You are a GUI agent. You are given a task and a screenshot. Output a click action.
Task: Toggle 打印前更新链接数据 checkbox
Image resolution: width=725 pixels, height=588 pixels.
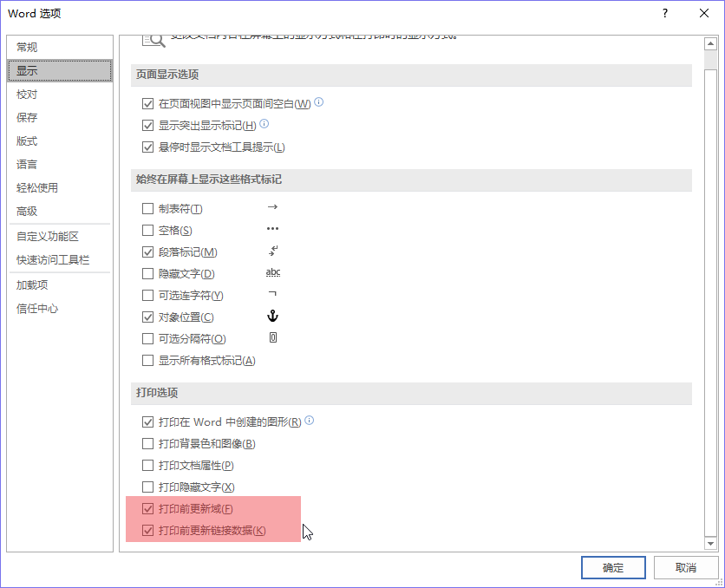(x=147, y=530)
